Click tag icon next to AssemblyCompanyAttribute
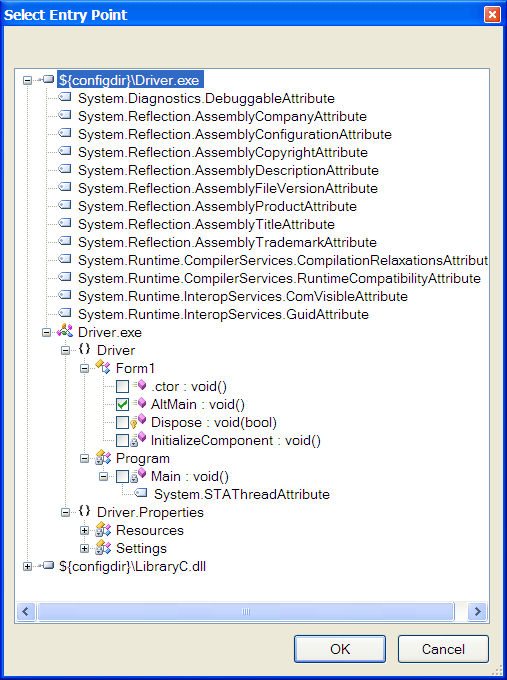The width and height of the screenshot is (507, 680). tap(65, 115)
